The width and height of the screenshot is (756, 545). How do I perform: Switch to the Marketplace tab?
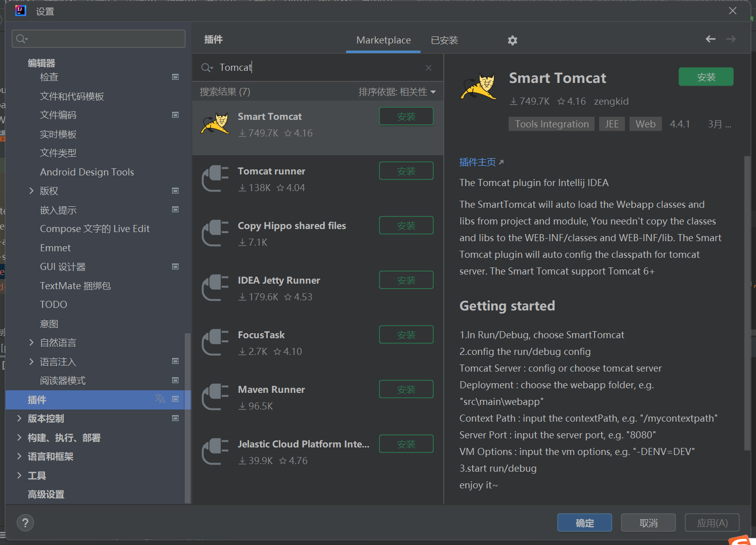point(384,40)
